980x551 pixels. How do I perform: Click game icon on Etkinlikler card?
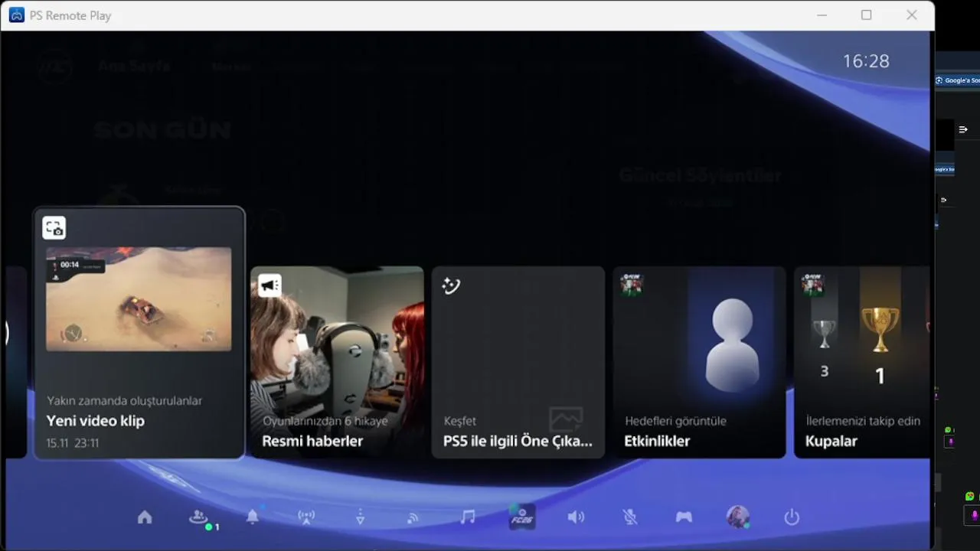click(632, 285)
